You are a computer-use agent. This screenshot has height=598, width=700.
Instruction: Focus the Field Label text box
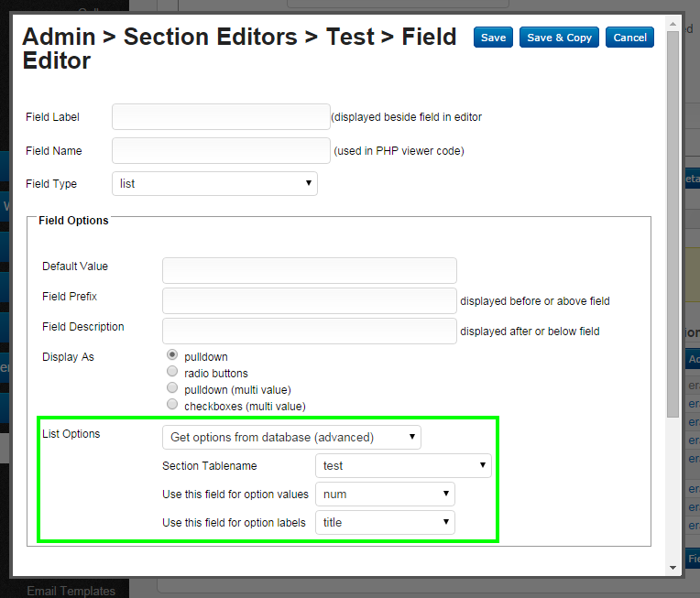click(221, 117)
